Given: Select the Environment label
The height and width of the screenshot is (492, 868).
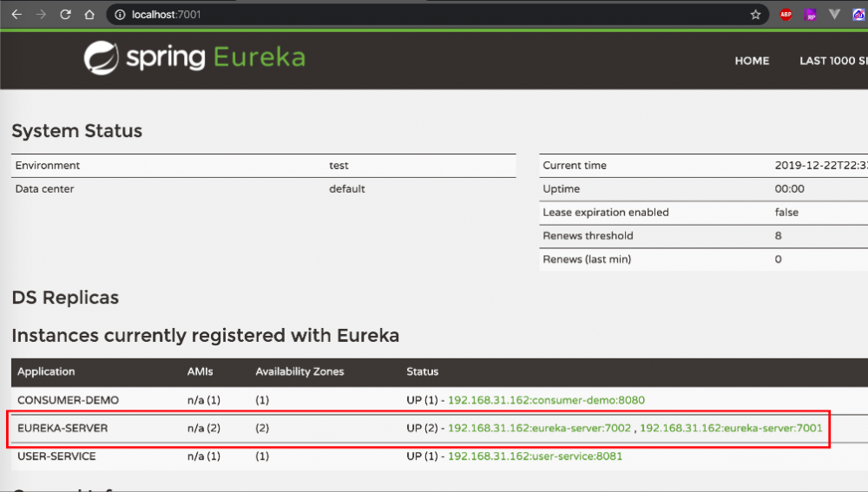Looking at the screenshot, I should point(48,166).
